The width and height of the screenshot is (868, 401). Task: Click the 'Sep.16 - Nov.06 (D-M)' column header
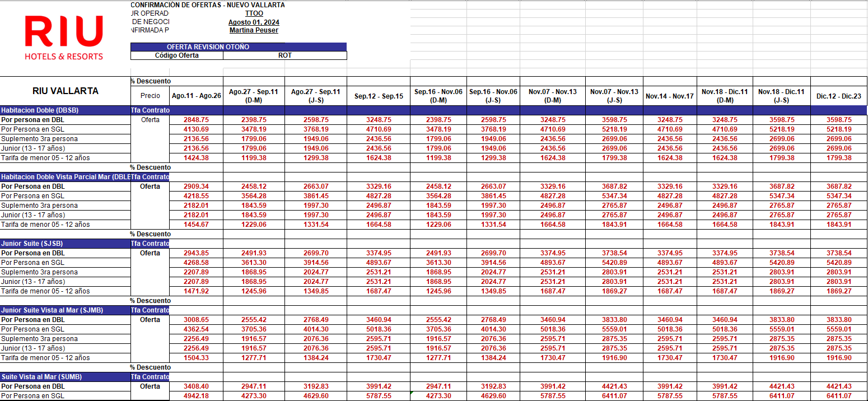tap(438, 96)
